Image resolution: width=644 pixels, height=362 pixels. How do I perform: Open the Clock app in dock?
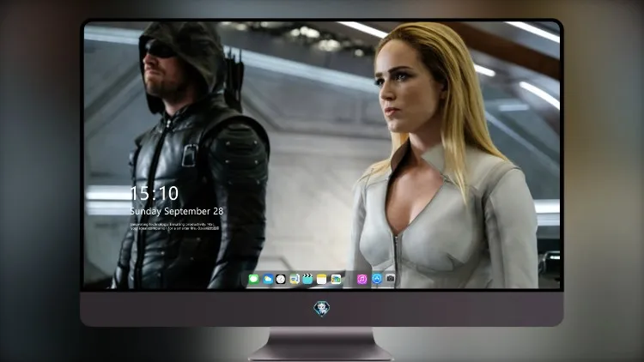click(x=281, y=279)
